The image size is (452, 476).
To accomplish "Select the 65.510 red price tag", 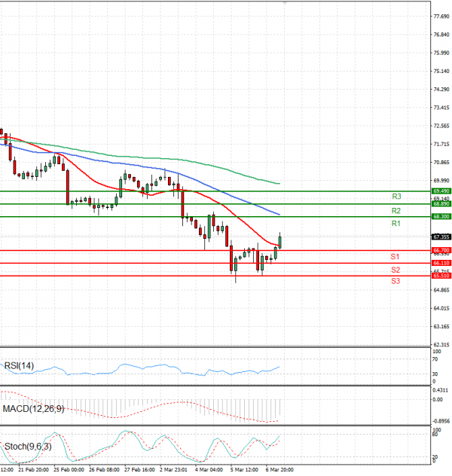I will [441, 276].
